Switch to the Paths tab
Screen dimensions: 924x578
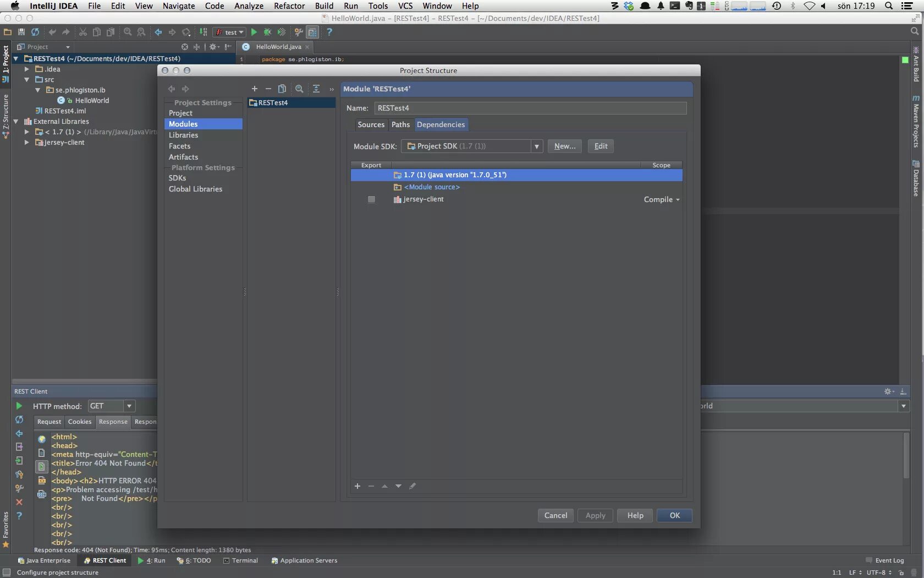point(400,125)
